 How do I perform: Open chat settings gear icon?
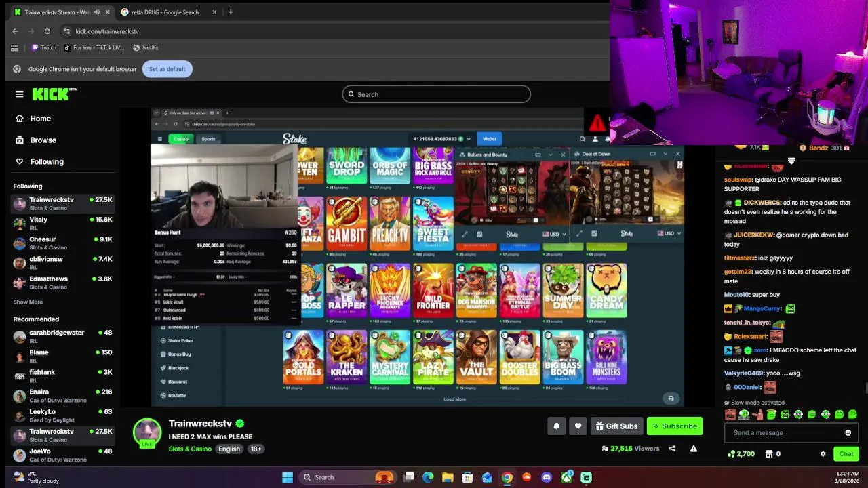tap(823, 454)
